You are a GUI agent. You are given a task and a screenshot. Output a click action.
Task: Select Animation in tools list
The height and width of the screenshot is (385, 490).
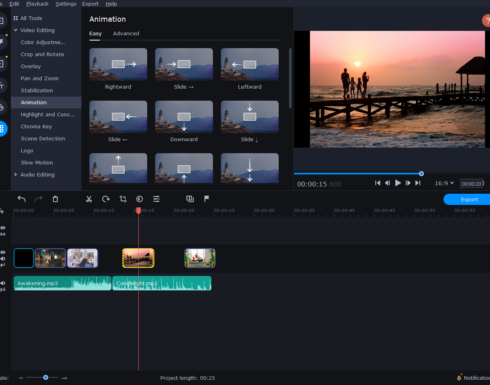[46, 102]
